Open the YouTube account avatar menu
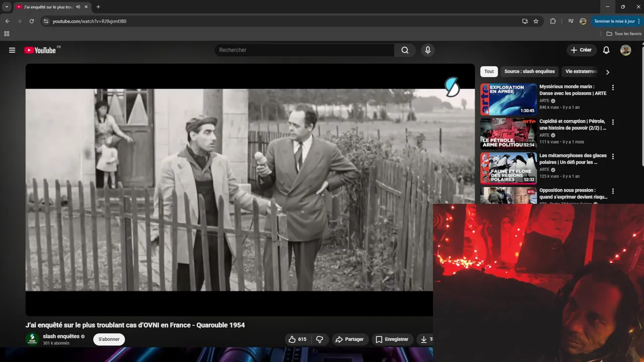 (x=625, y=50)
